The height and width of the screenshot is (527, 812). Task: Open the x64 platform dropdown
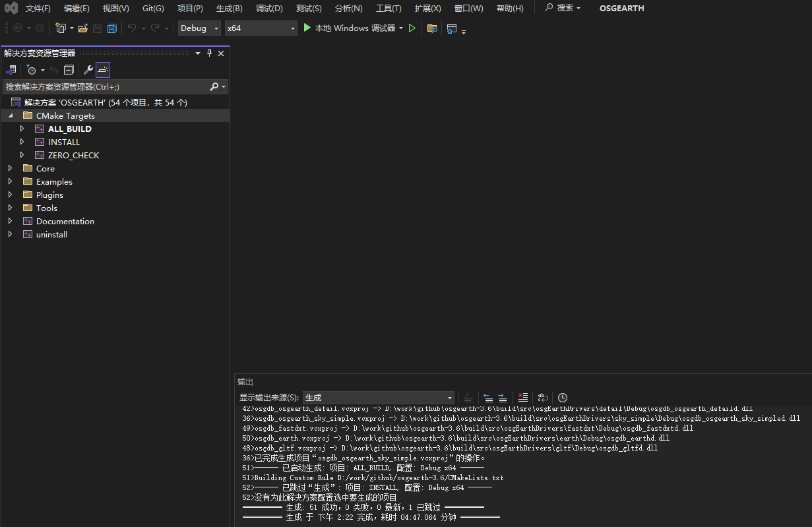tap(261, 28)
